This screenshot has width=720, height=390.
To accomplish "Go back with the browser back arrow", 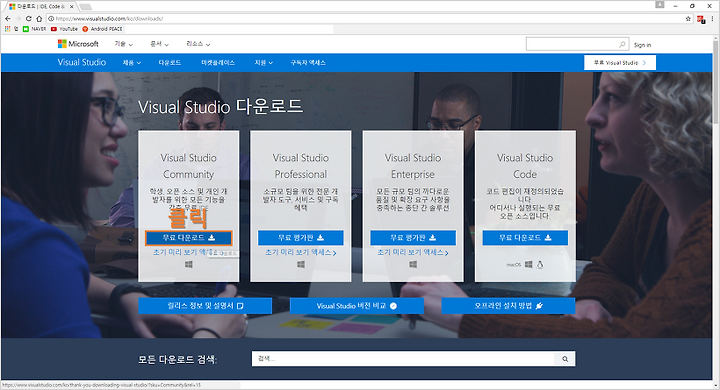I will coord(7,18).
